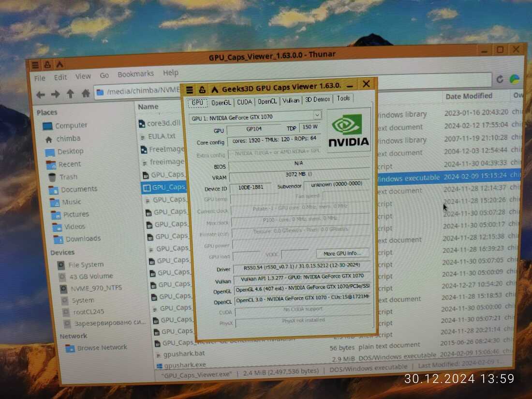The image size is (532, 399).
Task: Open the Go menu in Thunar
Action: click(x=104, y=75)
